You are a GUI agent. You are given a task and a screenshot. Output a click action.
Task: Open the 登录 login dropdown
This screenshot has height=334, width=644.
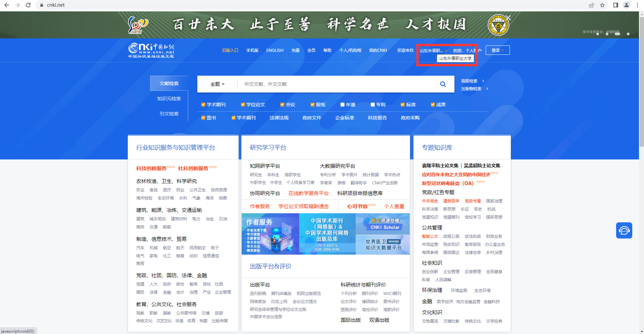498,50
